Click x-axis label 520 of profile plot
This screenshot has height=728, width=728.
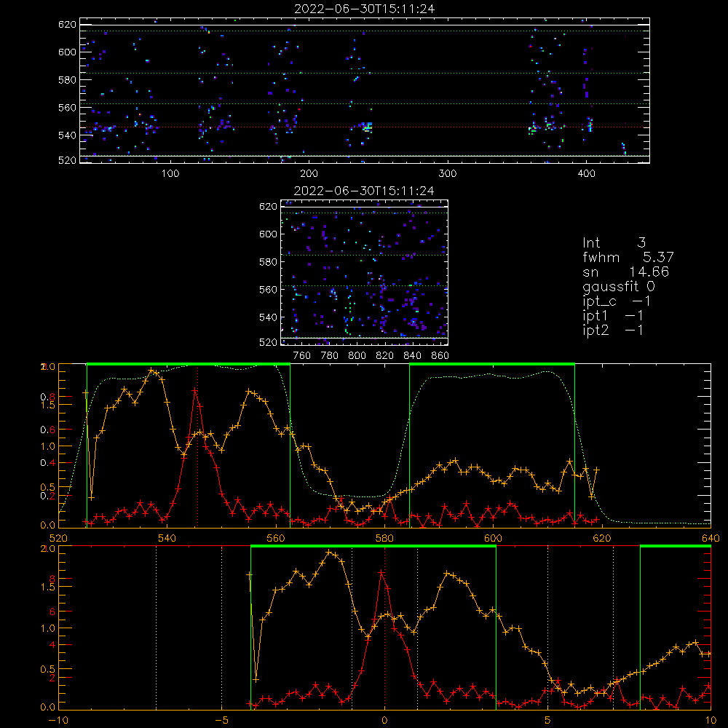[x=58, y=538]
